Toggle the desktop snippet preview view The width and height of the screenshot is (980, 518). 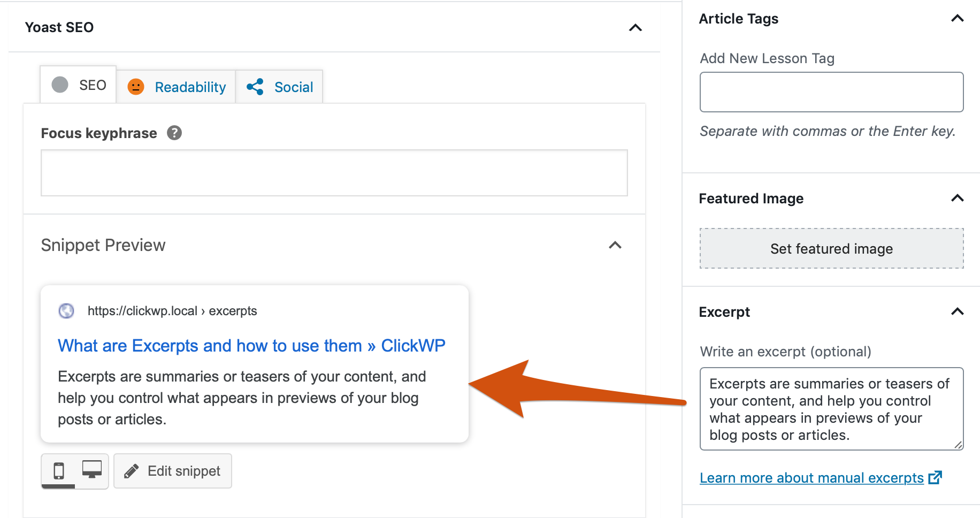click(x=92, y=471)
